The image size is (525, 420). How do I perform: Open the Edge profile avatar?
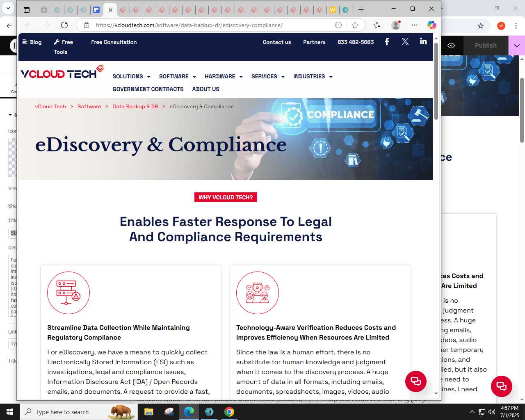coord(396,25)
